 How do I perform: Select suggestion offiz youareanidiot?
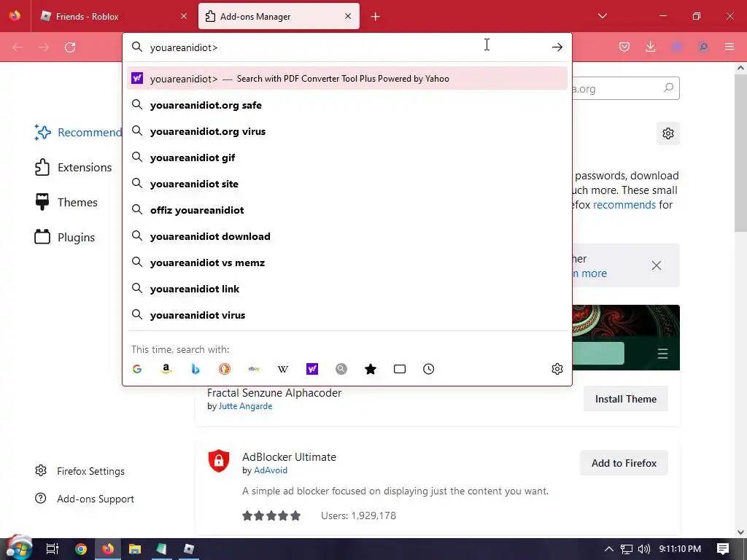(x=347, y=210)
